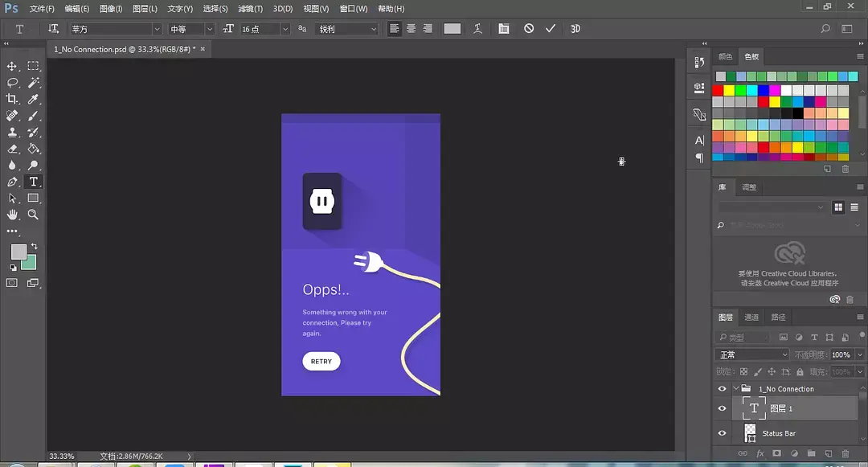Select the Move tool
This screenshot has width=868, height=467.
(x=12, y=66)
